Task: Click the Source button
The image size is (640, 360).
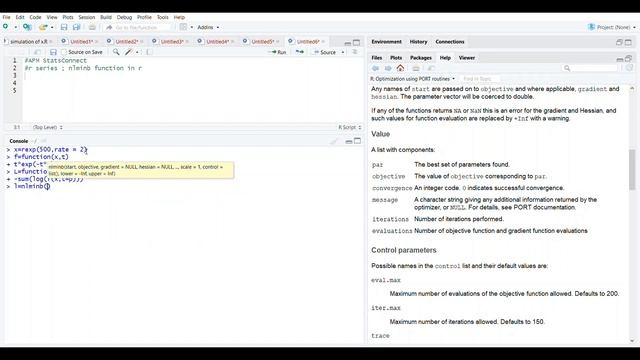Action: pos(325,52)
